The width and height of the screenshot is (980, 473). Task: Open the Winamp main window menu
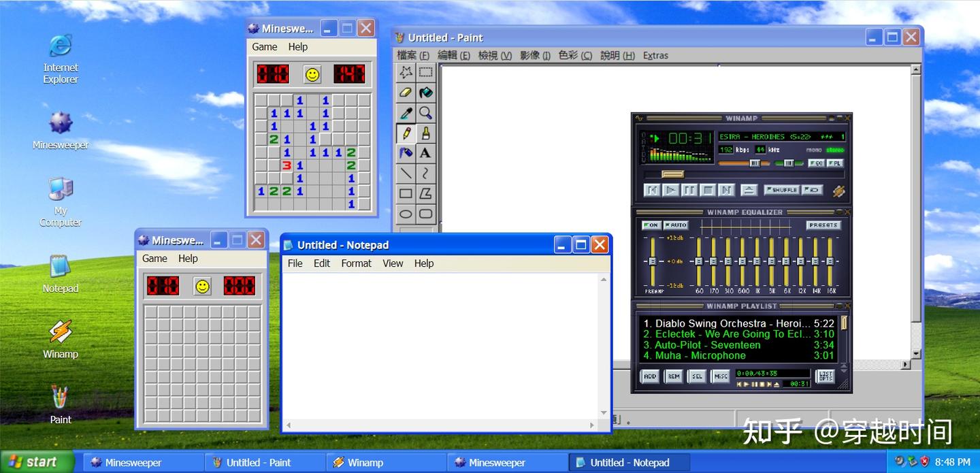click(638, 118)
